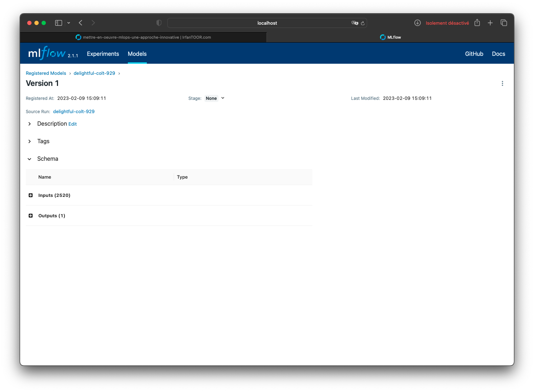Open the privacy shield icon
This screenshot has height=392, width=534.
pyautogui.click(x=159, y=23)
